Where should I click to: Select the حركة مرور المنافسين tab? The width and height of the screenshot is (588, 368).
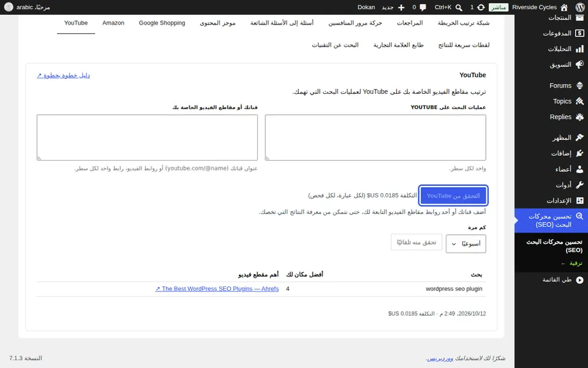point(355,23)
